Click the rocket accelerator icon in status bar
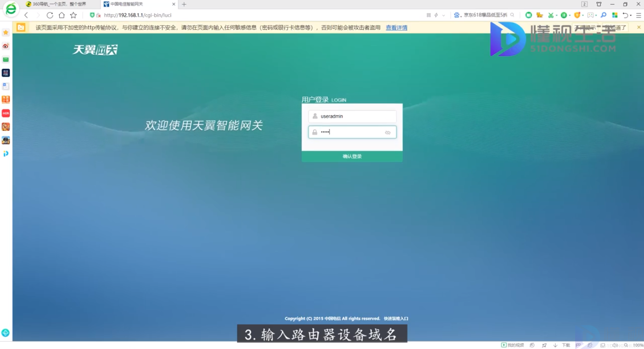Screen dimensions: 644x349 pos(544,345)
